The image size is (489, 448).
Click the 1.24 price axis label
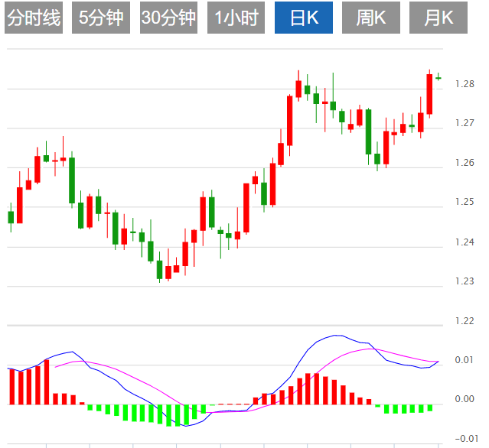(465, 242)
